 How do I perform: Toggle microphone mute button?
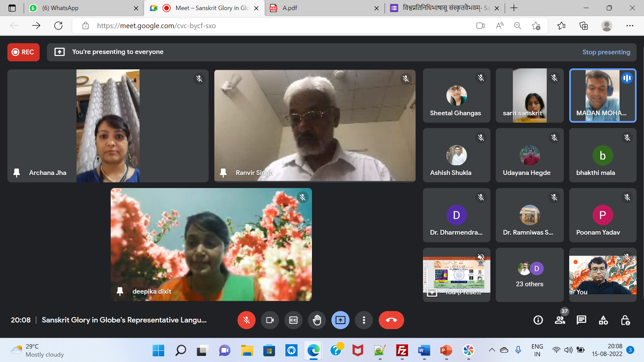[246, 320]
